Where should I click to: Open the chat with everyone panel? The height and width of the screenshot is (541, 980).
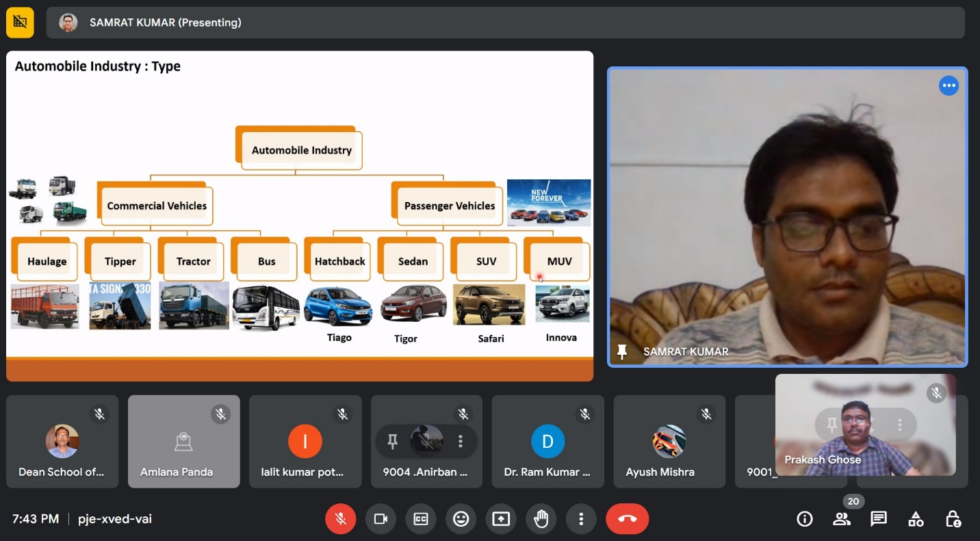879,519
